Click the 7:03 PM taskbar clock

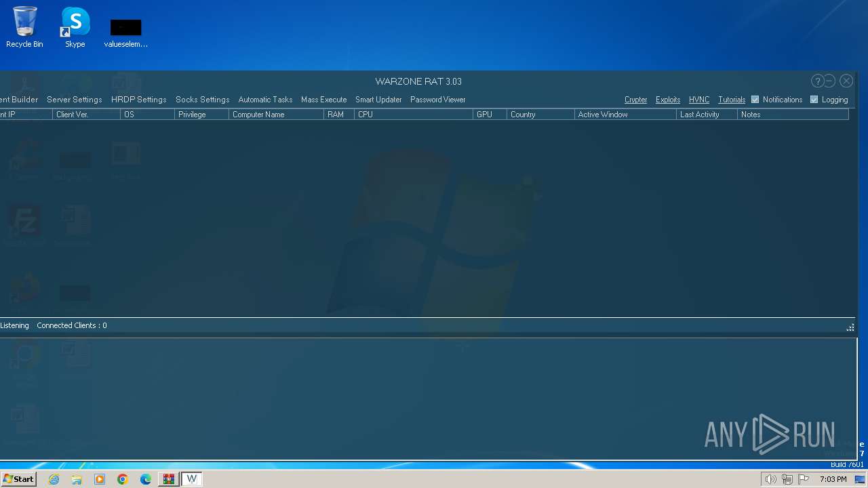coord(833,479)
